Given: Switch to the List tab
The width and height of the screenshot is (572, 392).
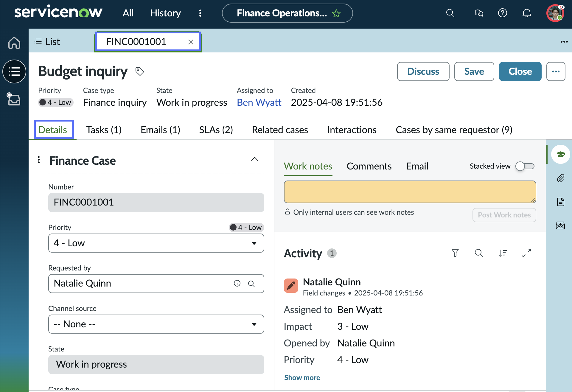Looking at the screenshot, I should coord(47,42).
